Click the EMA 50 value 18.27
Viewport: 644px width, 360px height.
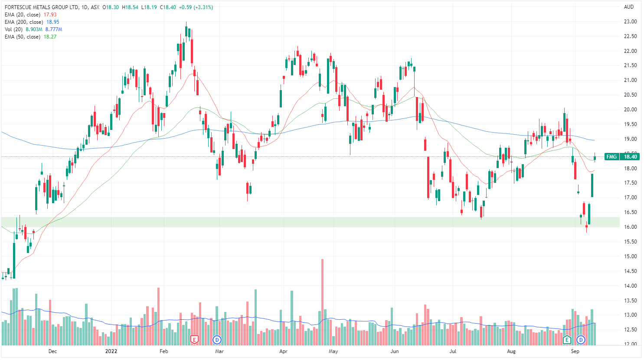(x=50, y=37)
